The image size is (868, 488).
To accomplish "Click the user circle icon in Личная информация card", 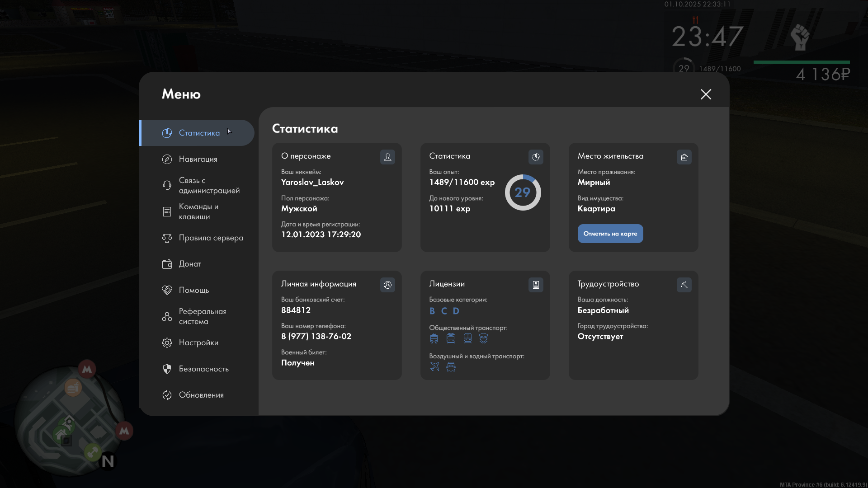I will coord(387,285).
